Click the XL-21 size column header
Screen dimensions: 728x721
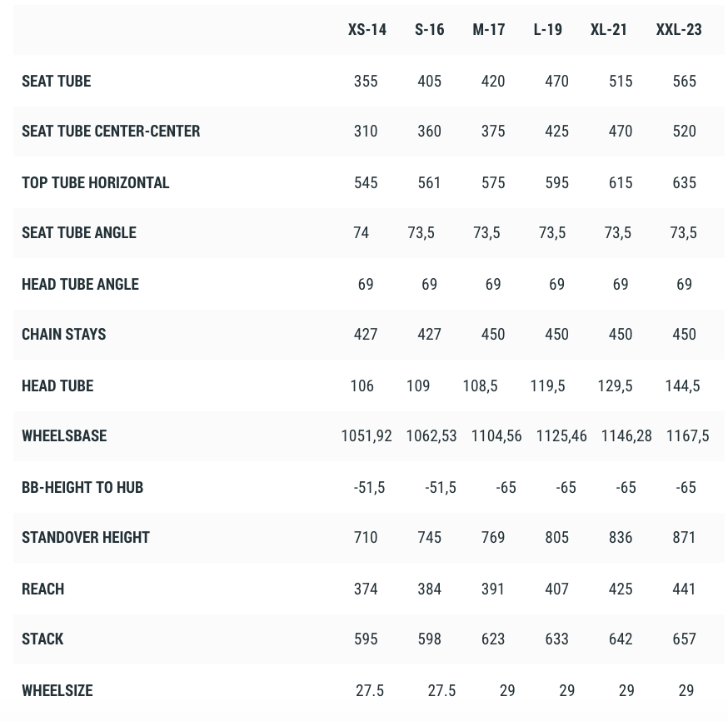point(608,30)
